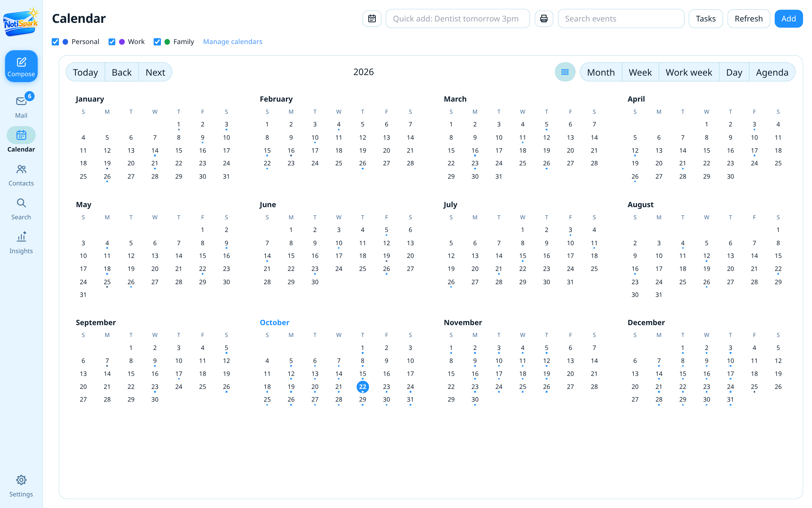The image size is (812, 508).
Task: Switch to Week view
Action: coord(640,72)
